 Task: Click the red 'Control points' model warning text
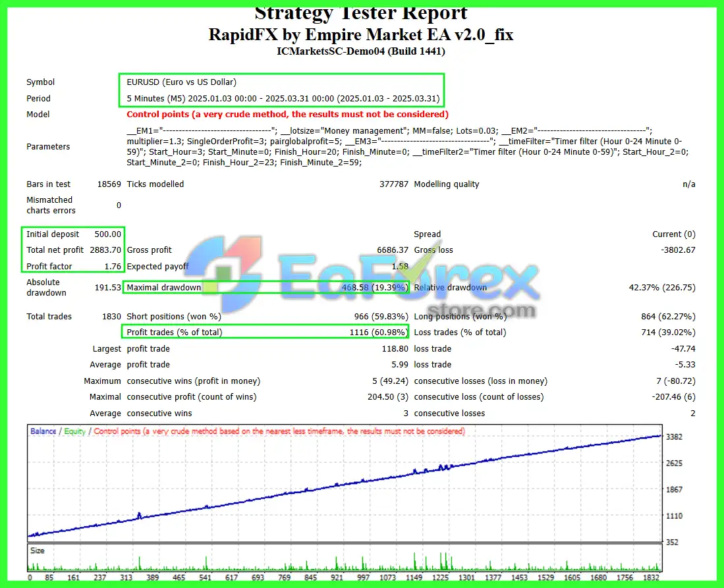[x=288, y=114]
